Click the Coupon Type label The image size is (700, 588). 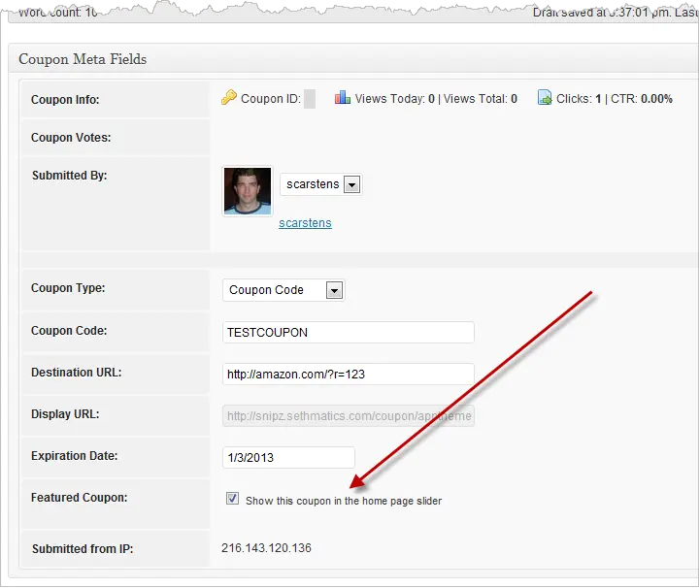tap(68, 288)
